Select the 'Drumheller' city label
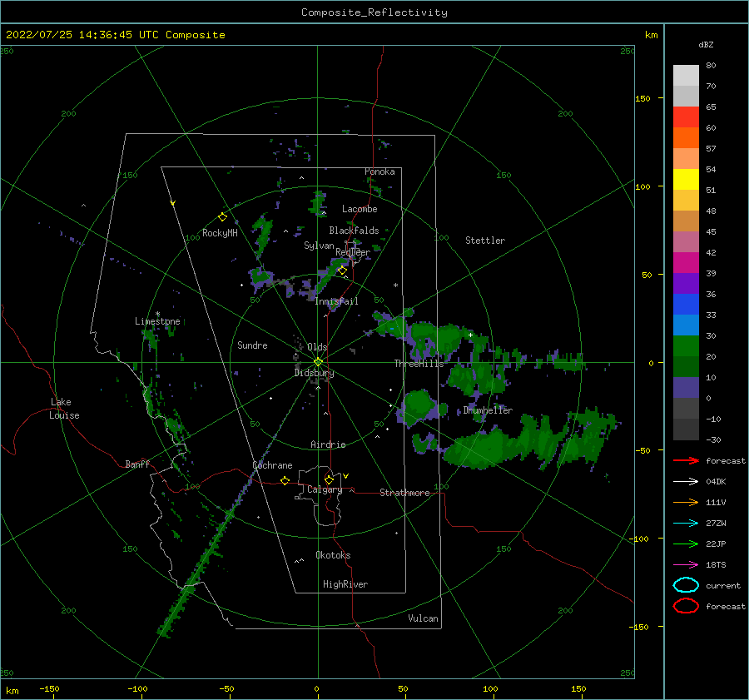The height and width of the screenshot is (700, 749). coord(488,410)
